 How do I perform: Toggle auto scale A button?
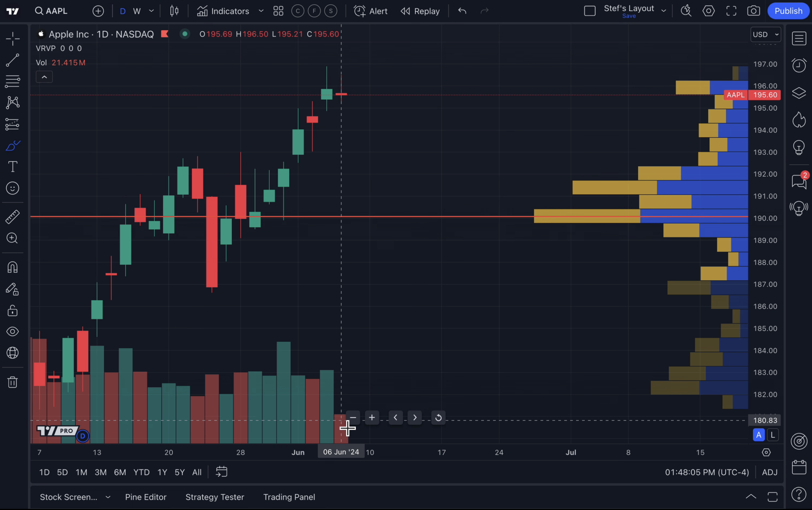coord(758,435)
